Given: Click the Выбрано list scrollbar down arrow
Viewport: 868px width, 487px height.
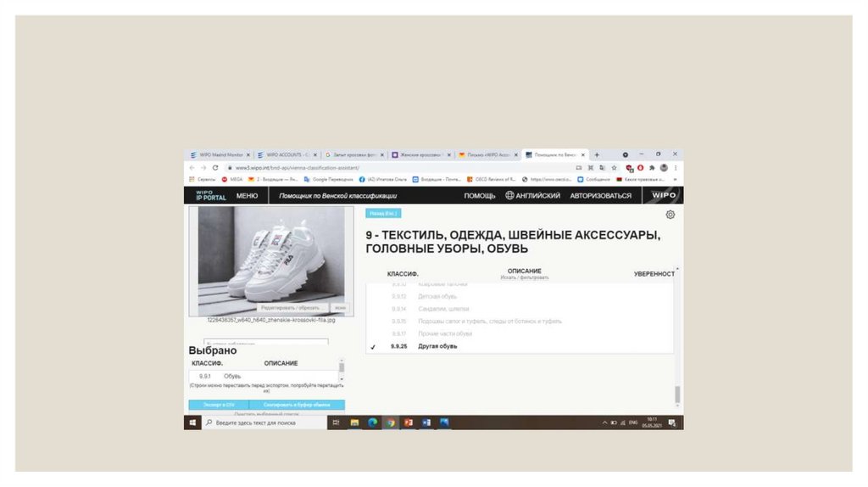Looking at the screenshot, I should 342,379.
